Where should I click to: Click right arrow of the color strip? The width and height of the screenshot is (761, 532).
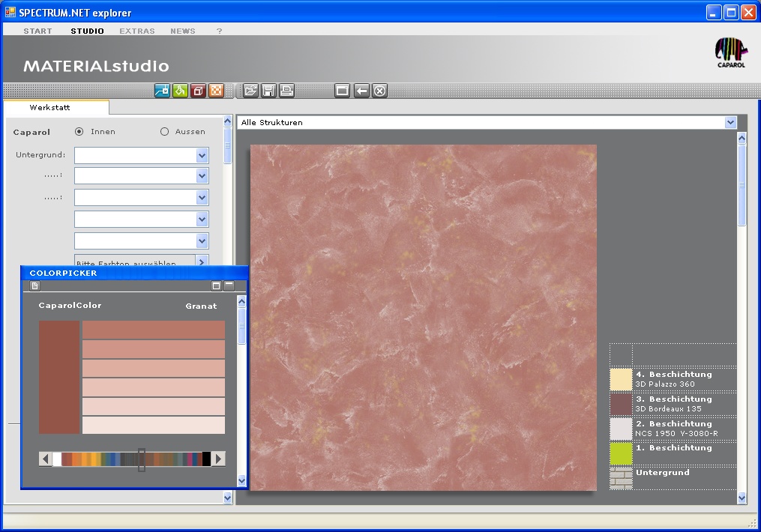point(218,459)
